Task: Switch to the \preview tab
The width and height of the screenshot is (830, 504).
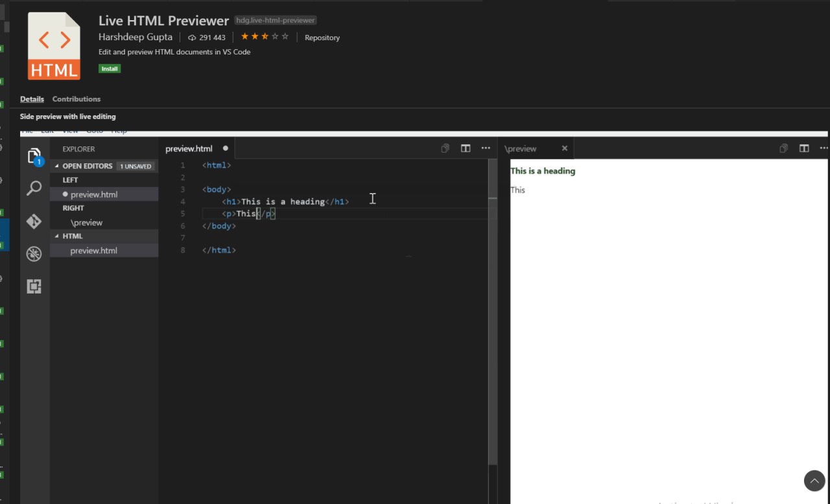Action: coord(521,148)
